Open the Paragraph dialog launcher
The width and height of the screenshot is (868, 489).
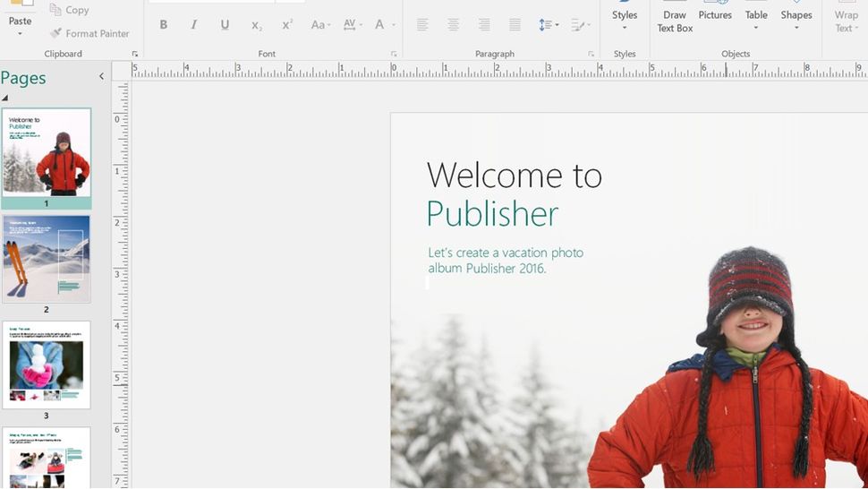click(591, 54)
